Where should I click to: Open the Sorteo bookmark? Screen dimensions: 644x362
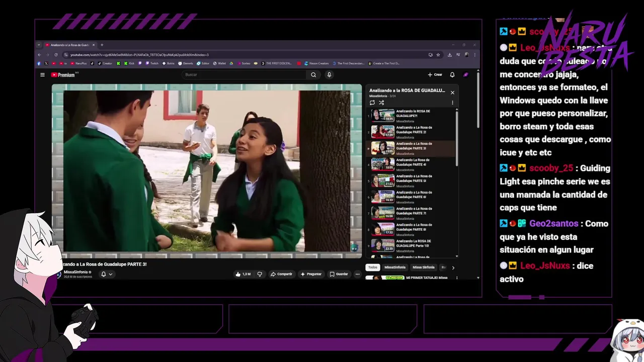tap(244, 63)
